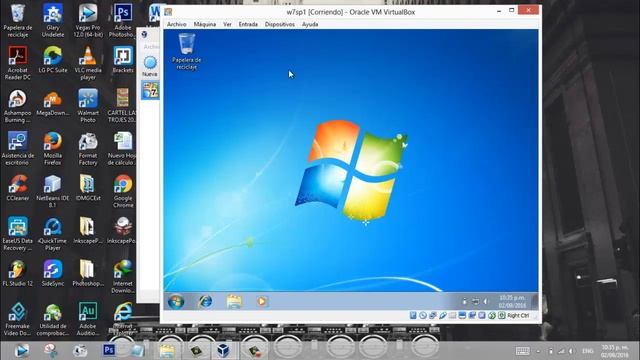Select MegaDownloader desktop icon
This screenshot has width=640, height=360.
53,103
